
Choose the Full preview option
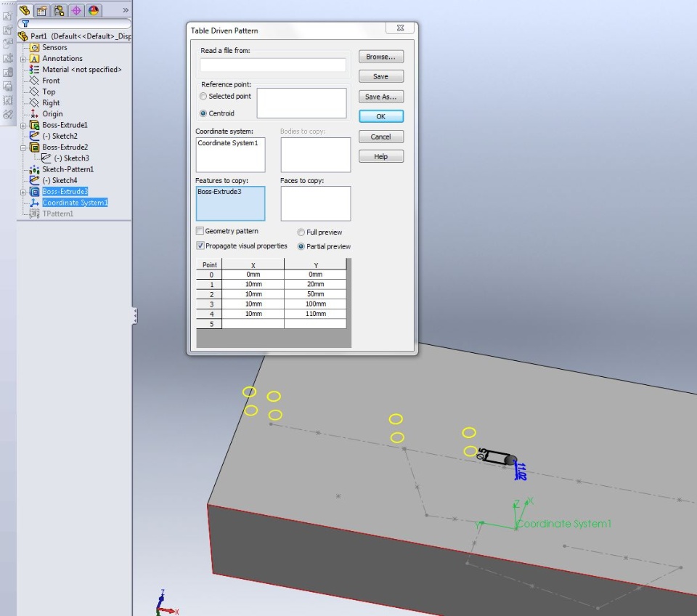point(301,232)
